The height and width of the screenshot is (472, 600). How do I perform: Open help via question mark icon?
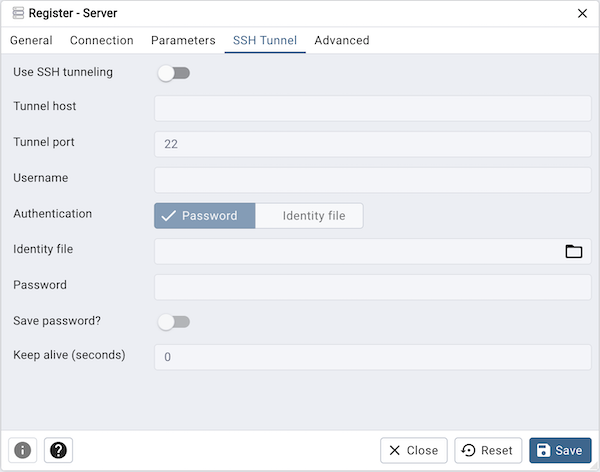click(58, 450)
